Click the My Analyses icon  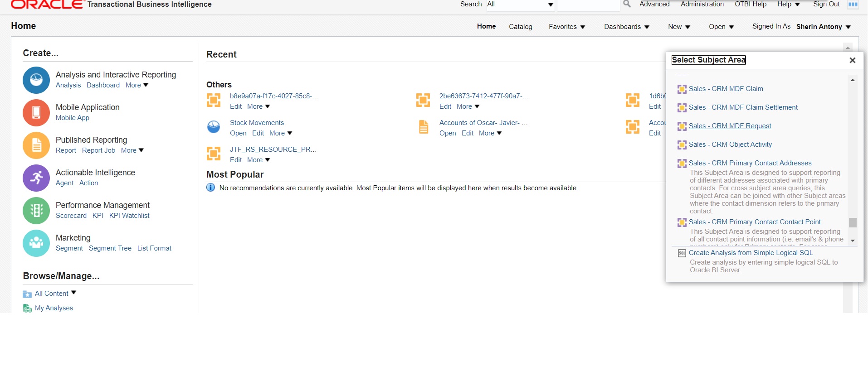click(x=27, y=309)
